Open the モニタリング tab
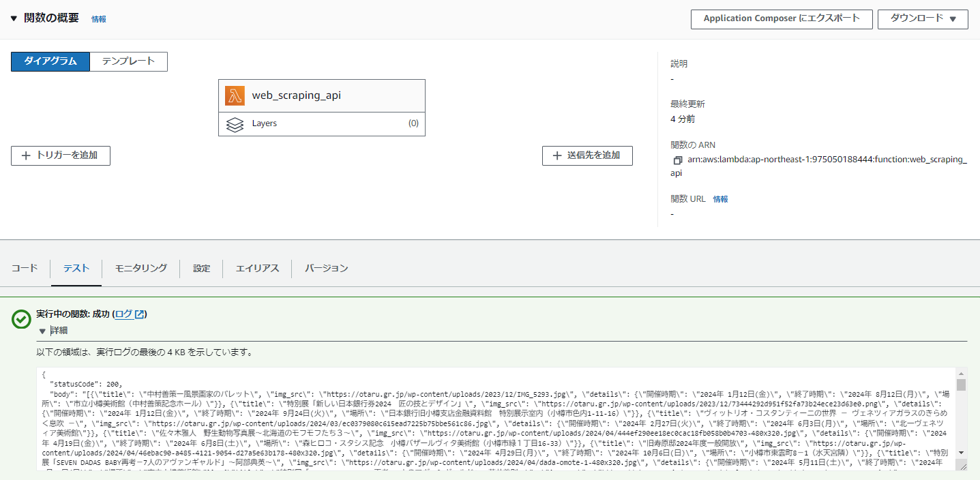Viewport: 980px width, 480px height. 140,268
